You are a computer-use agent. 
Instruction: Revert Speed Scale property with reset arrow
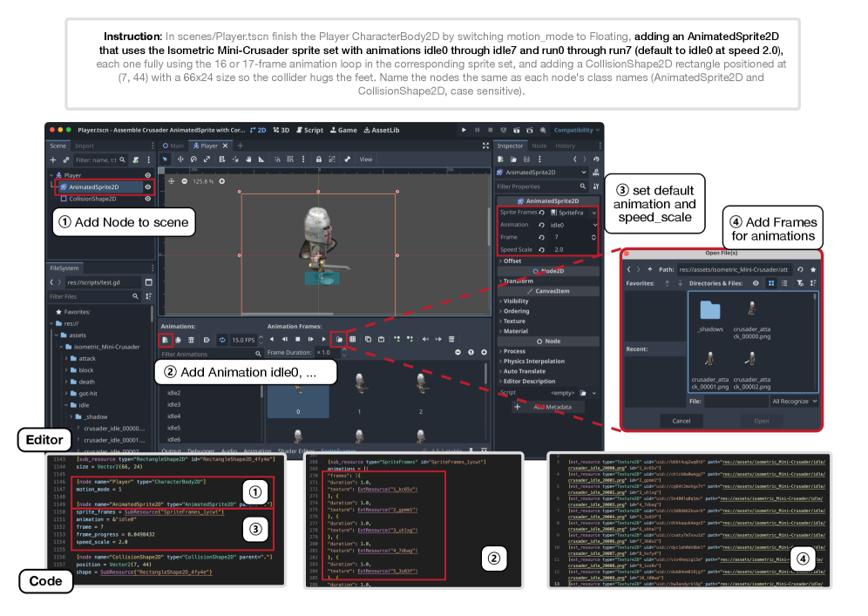tap(541, 249)
